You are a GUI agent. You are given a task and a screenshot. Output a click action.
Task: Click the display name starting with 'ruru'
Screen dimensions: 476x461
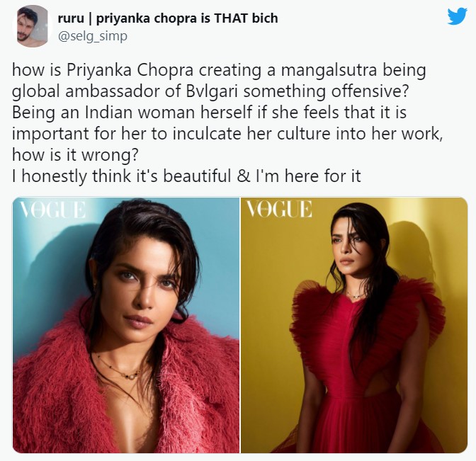(168, 18)
